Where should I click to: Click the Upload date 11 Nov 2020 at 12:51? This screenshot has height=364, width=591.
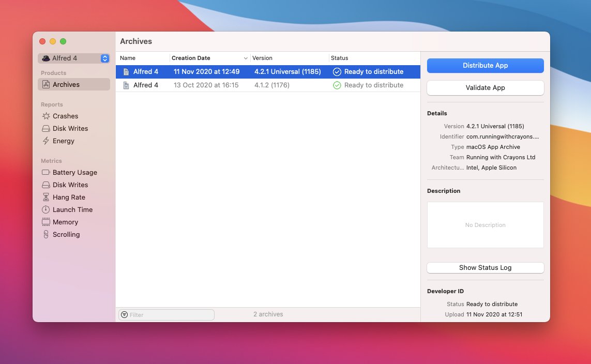[x=494, y=314]
